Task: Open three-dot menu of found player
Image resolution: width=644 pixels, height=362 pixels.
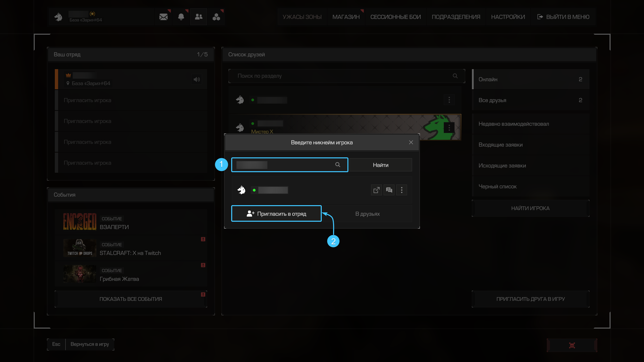Action: pyautogui.click(x=401, y=190)
